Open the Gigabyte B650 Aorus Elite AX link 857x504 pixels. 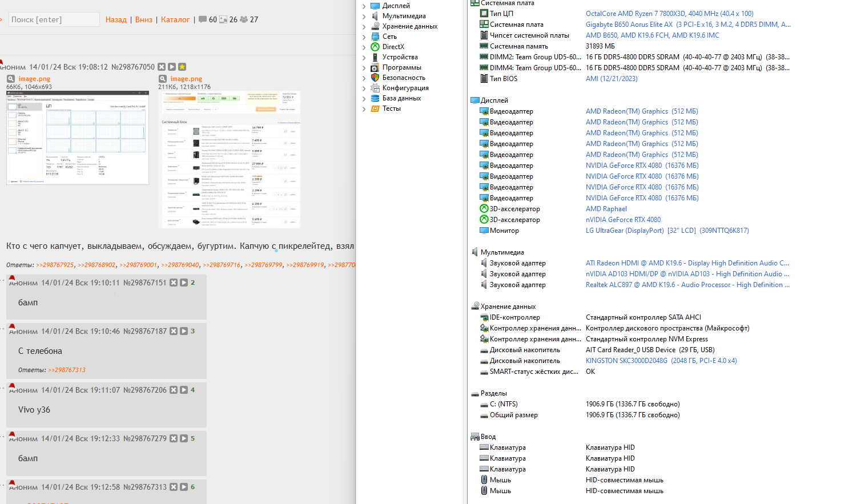629,25
